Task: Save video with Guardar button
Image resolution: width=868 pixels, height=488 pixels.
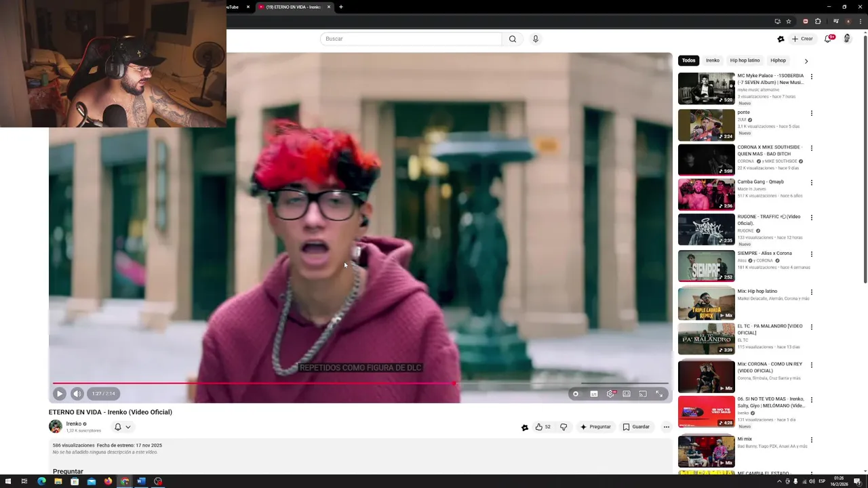Action: tap(636, 427)
